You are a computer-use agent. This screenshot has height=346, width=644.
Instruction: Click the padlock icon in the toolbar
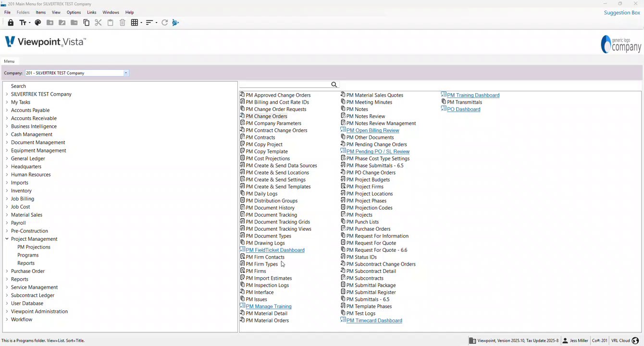(11, 23)
